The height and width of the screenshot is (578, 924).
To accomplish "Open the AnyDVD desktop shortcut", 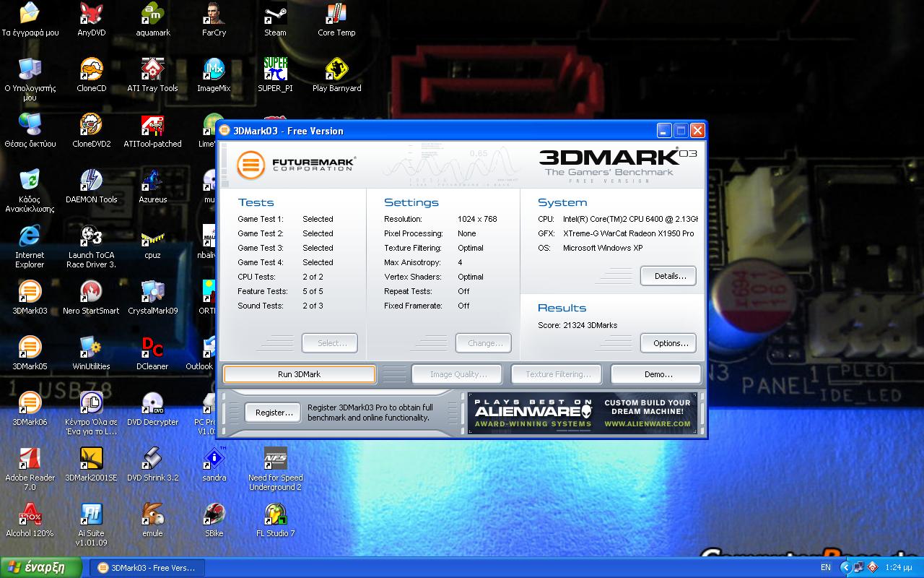I will [91, 20].
